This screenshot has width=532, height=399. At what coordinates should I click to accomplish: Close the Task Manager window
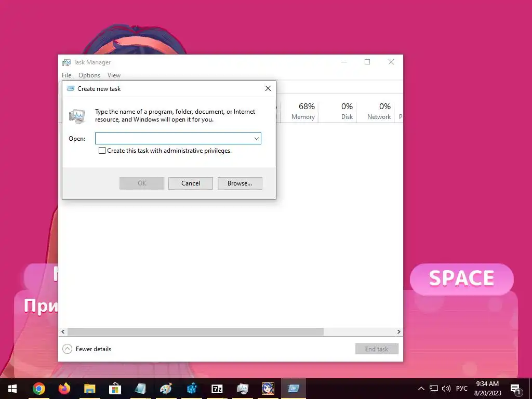[391, 62]
